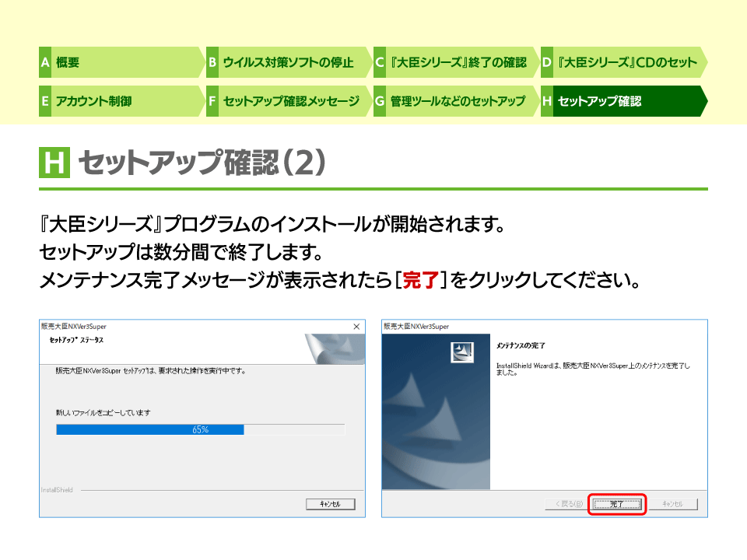Go to step B ウイルス対策ソフトの停止
Screen dimensions: 747x560
pos(289,62)
